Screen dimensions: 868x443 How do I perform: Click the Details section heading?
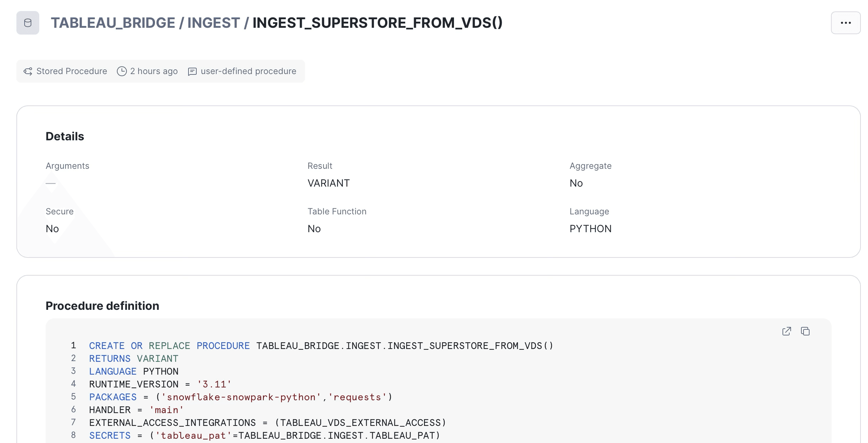[65, 136]
